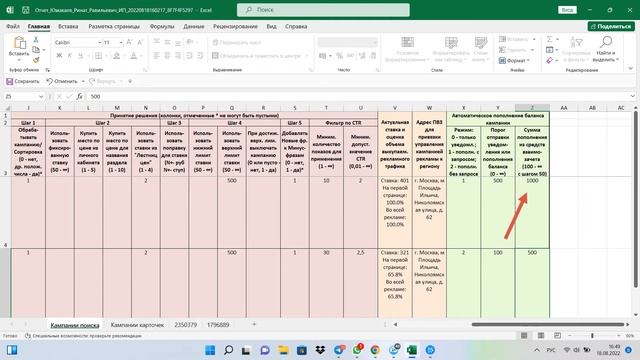Image resolution: width=640 pixels, height=360 pixels.
Task: Click the Paste clipboard icon
Action: click(19, 43)
